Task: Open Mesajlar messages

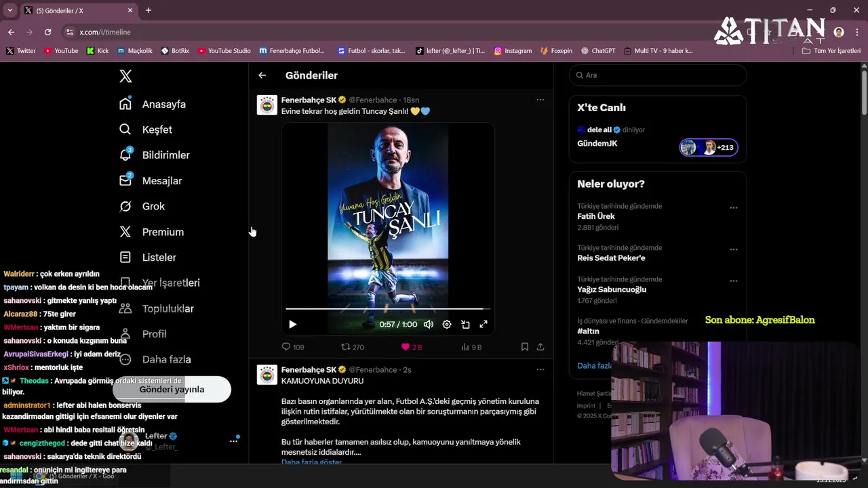Action: click(151, 181)
